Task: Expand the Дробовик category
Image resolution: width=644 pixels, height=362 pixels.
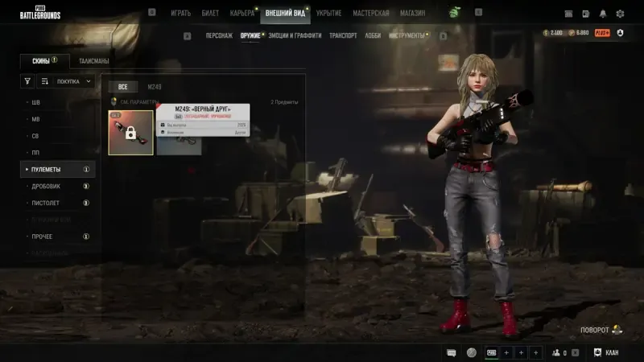Action: (x=57, y=186)
